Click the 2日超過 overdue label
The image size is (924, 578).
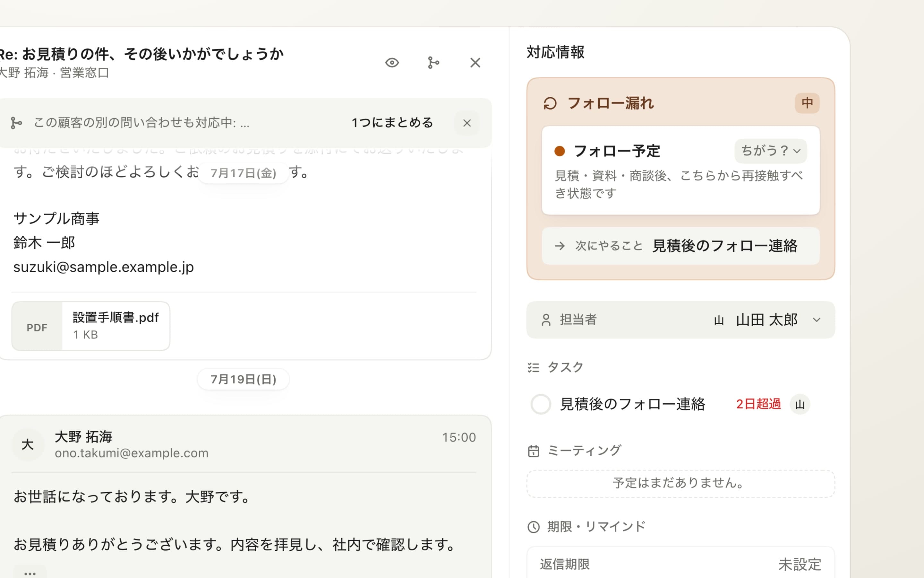coord(758,404)
